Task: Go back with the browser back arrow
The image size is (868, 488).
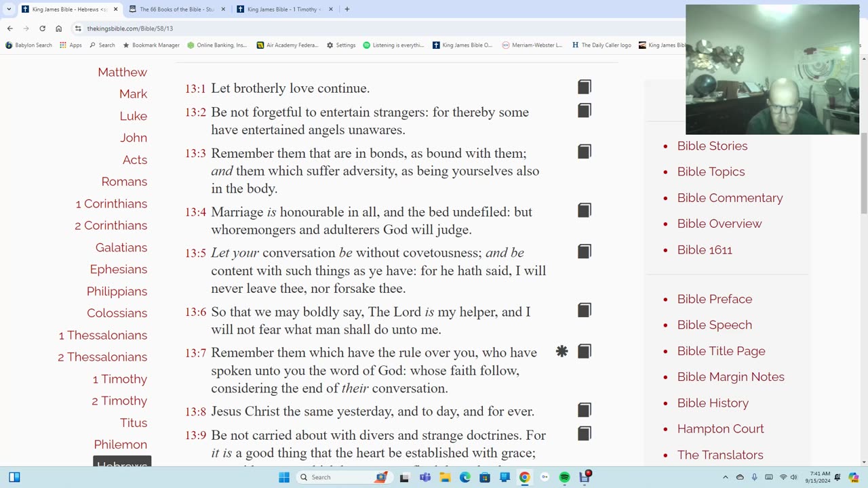Action: pyautogui.click(x=9, y=28)
